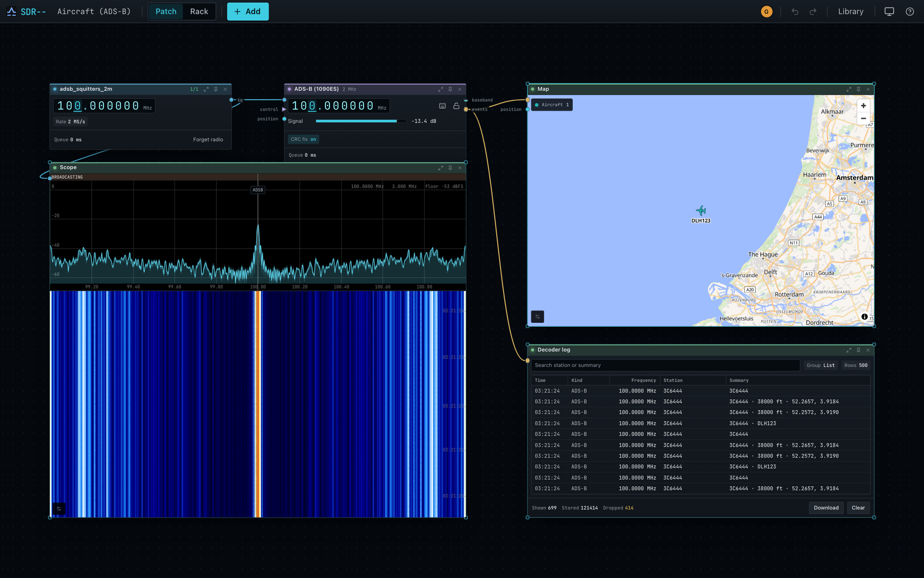
Task: Click the Add button
Action: click(248, 12)
